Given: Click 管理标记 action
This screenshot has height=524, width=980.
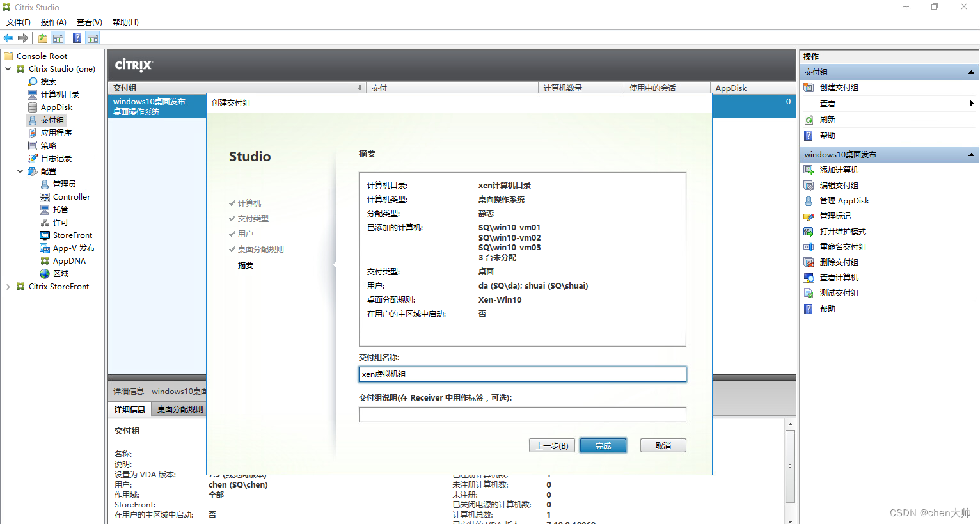Looking at the screenshot, I should coord(835,216).
